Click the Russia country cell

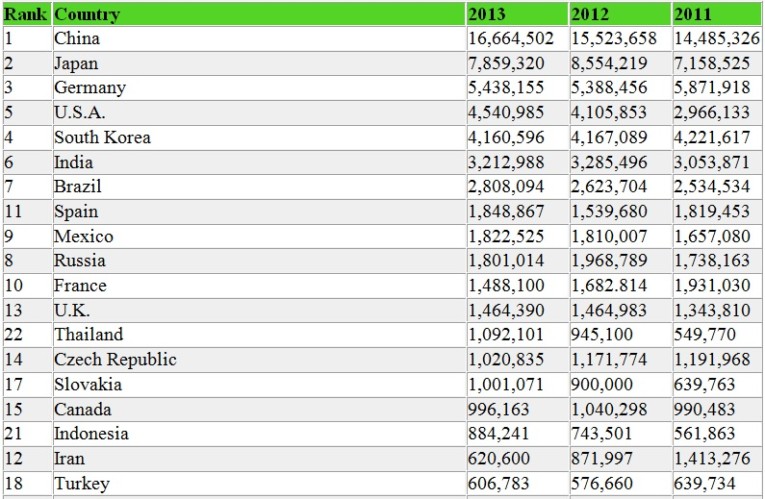click(x=79, y=261)
